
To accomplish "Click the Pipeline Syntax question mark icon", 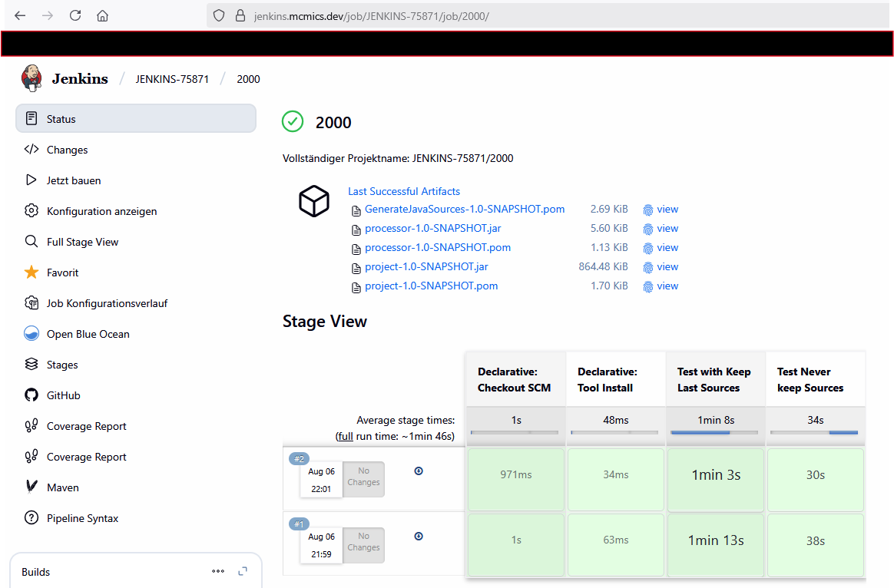I will [31, 518].
